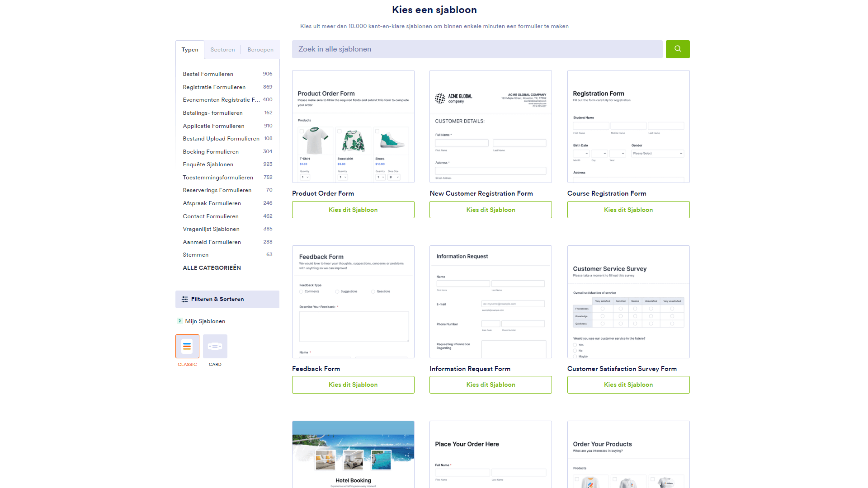Show ALLE CATEGORIEËN list
Image resolution: width=868 pixels, height=488 pixels.
pos(212,267)
